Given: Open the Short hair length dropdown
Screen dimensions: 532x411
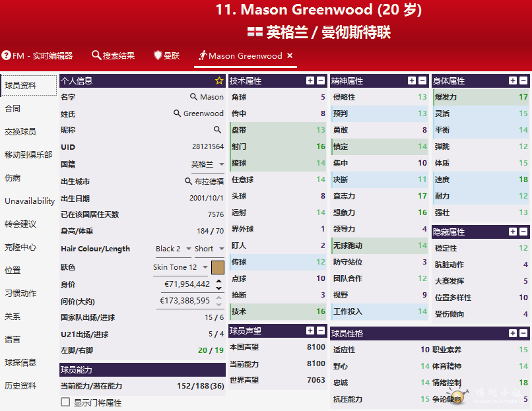Looking at the screenshot, I should (x=209, y=249).
